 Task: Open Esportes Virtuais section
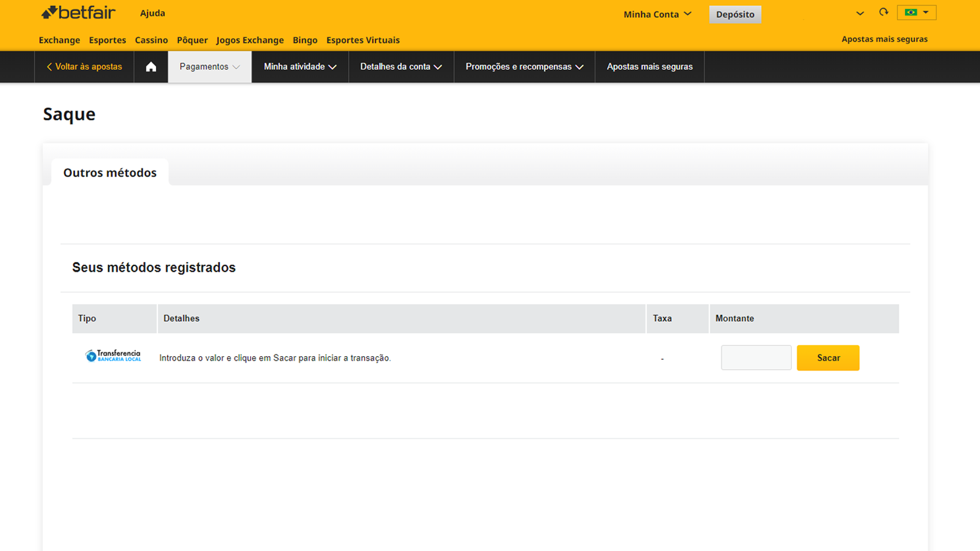[x=363, y=40]
